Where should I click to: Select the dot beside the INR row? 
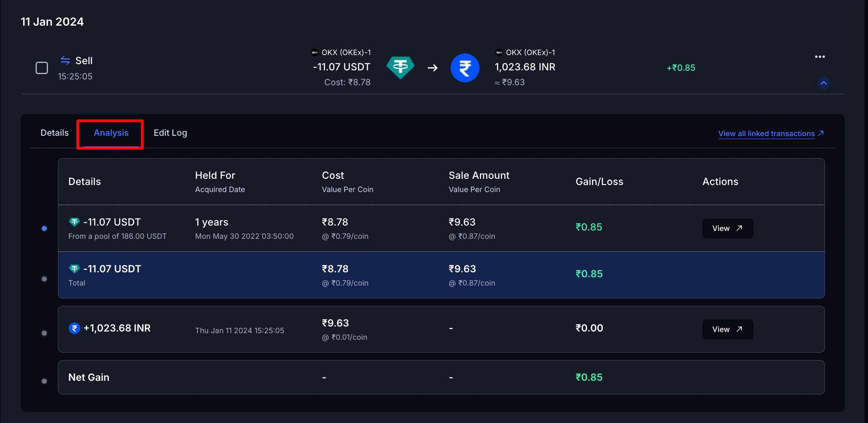pyautogui.click(x=44, y=333)
